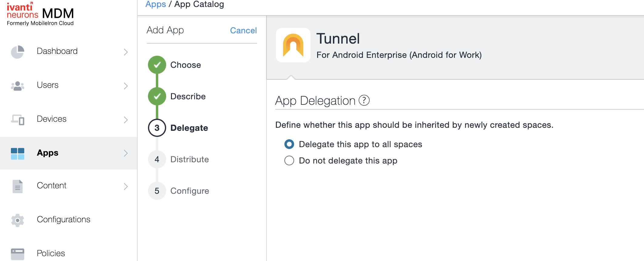644x261 pixels.
Task: Click the Content document icon
Action: point(18,186)
